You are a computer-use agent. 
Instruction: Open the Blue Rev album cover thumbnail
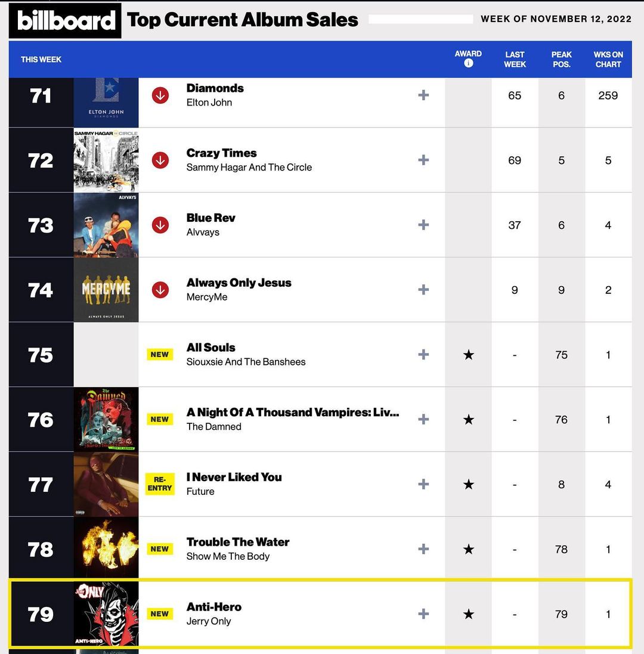click(x=106, y=225)
